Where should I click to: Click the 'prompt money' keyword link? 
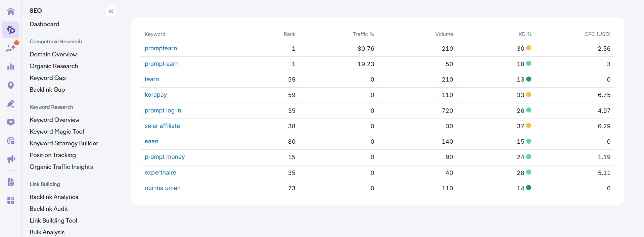[x=165, y=157]
